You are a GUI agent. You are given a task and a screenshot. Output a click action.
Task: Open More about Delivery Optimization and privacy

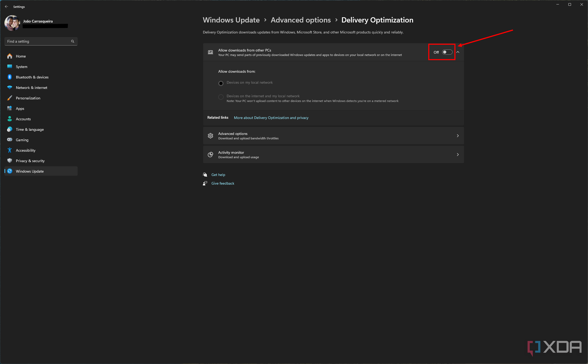(271, 118)
